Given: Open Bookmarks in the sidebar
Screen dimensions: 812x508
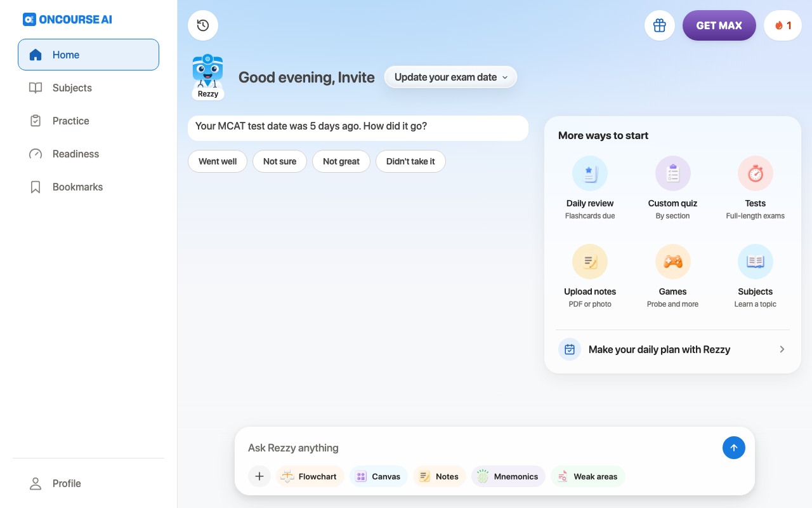Looking at the screenshot, I should click(88, 187).
